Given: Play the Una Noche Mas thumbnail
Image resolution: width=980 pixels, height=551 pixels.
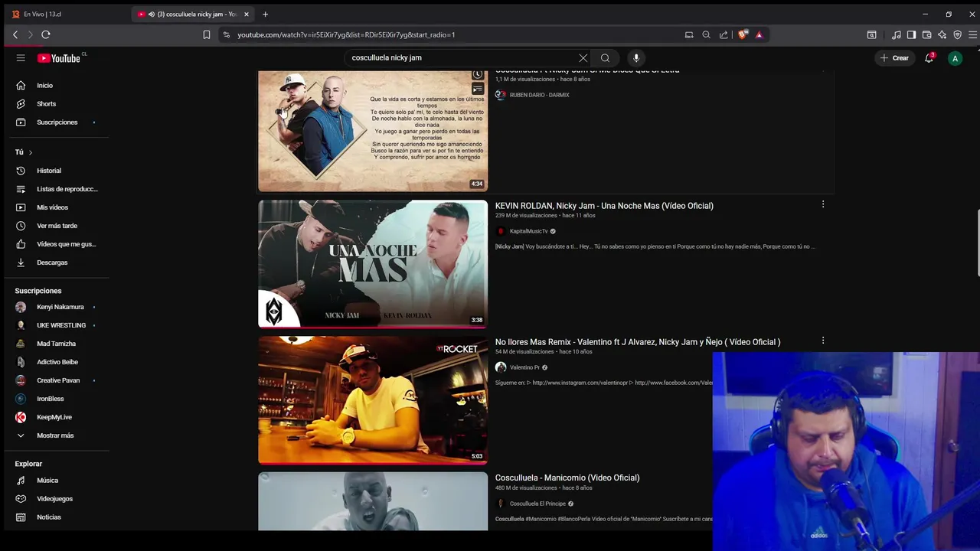Looking at the screenshot, I should click(373, 264).
